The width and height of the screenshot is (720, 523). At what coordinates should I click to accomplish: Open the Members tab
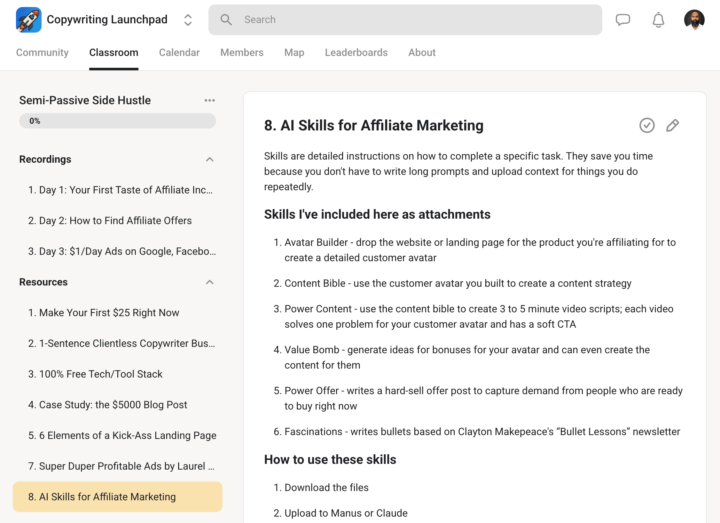pos(242,52)
